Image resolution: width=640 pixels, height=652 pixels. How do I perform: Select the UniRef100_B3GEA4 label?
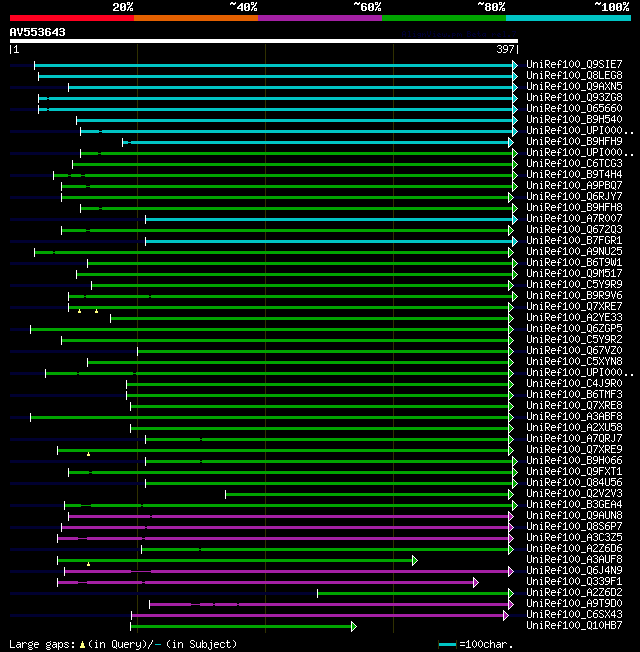(x=574, y=505)
